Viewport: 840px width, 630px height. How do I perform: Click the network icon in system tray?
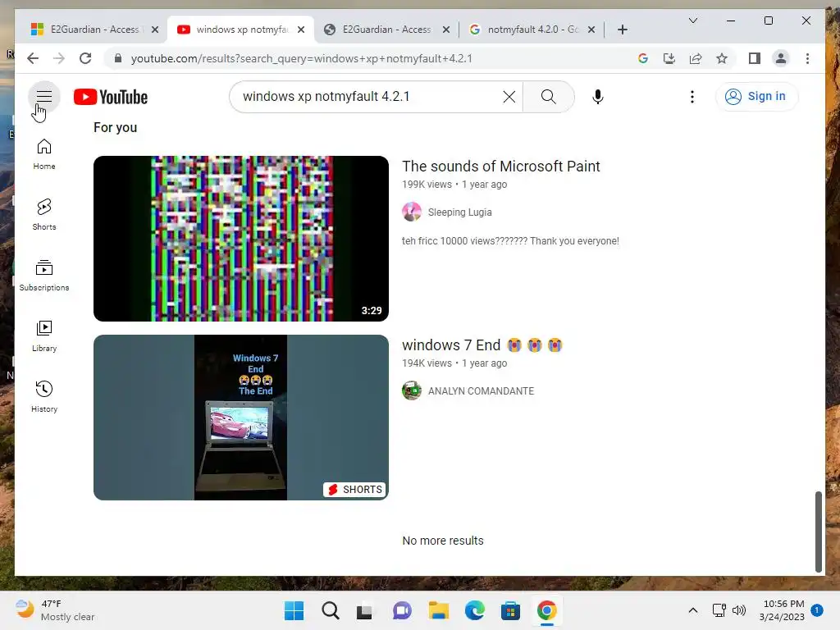point(719,610)
